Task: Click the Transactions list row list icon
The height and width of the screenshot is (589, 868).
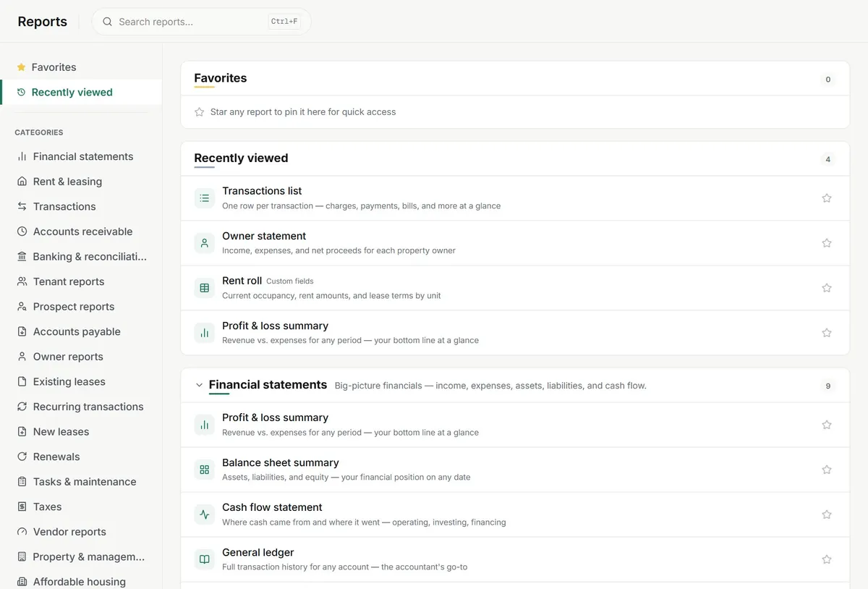Action: click(205, 198)
